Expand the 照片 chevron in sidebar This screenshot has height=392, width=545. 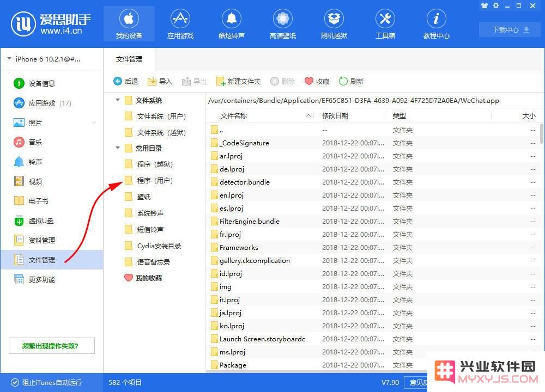coord(94,122)
